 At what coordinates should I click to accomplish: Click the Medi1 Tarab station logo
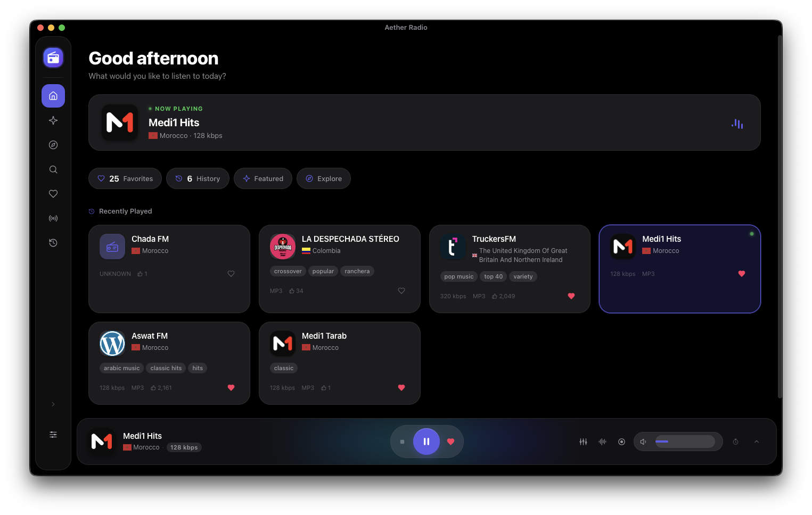click(x=283, y=344)
